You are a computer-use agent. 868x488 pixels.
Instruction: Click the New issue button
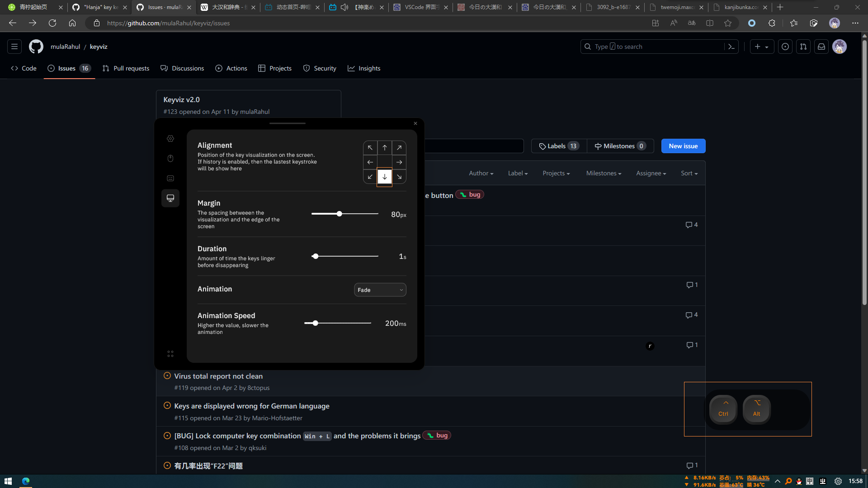click(x=683, y=145)
